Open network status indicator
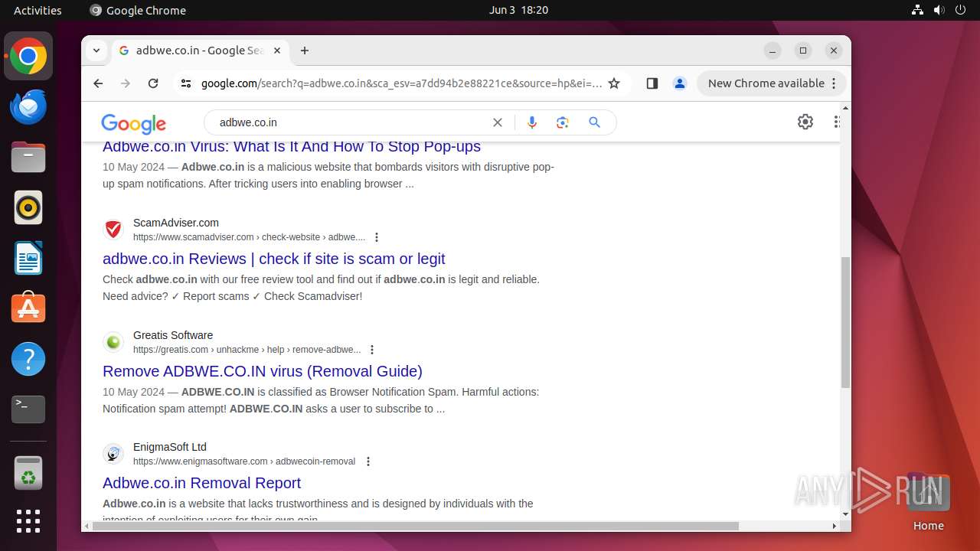The image size is (980, 551). (917, 10)
